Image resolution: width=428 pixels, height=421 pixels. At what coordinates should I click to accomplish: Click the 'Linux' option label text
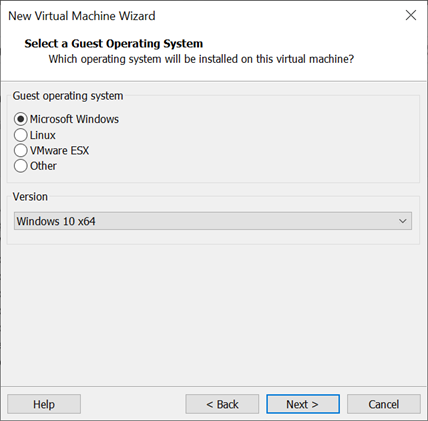[43, 135]
